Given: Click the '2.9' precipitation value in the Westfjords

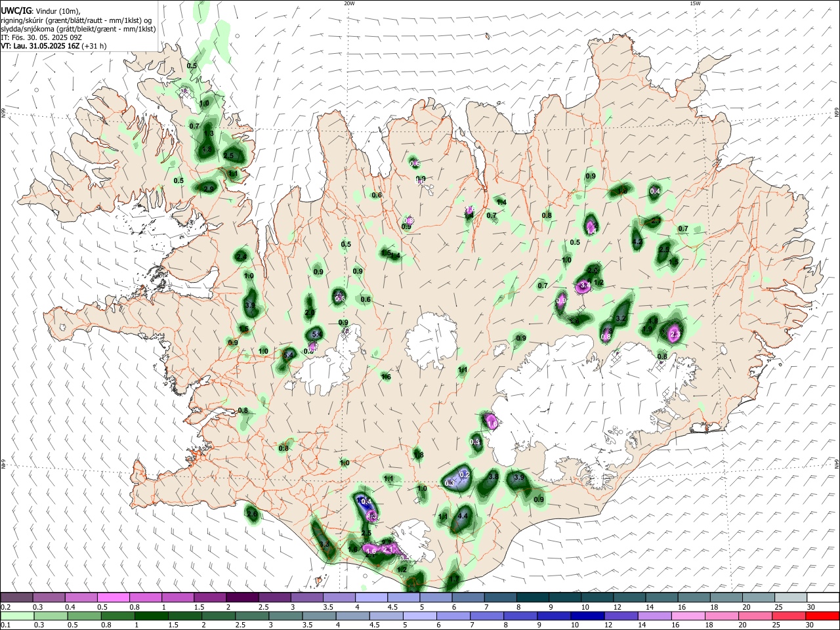Looking at the screenshot, I should tap(209, 188).
